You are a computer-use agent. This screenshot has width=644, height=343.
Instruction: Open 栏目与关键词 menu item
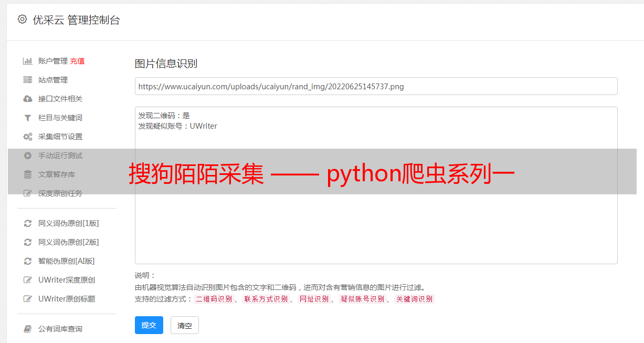[60, 118]
